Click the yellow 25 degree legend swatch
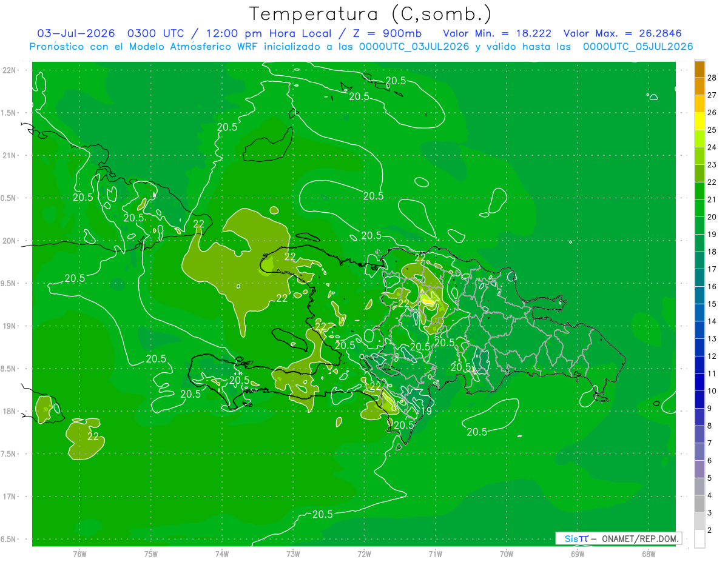728x562 pixels. tap(699, 121)
